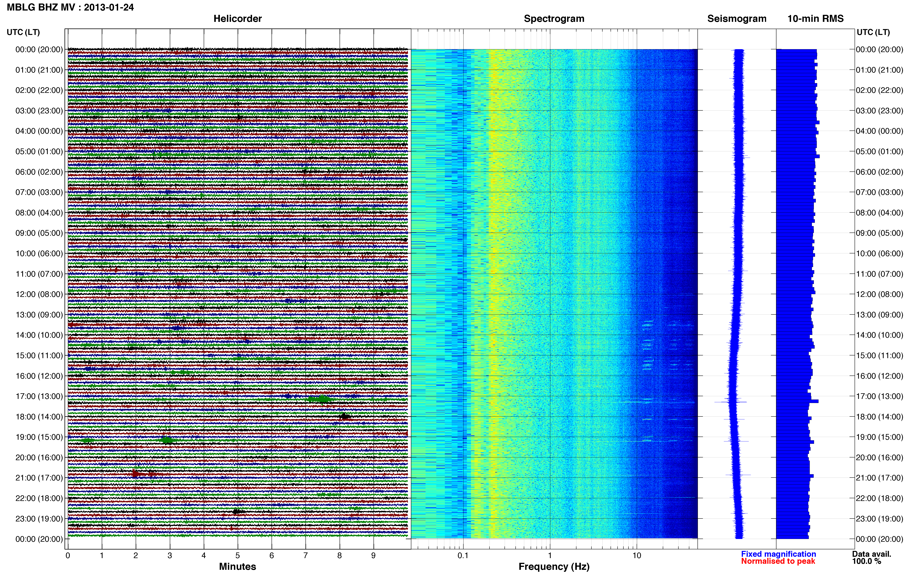Click left time label '17:00 (13:00)'
This screenshot has height=578, width=924.
[39, 396]
